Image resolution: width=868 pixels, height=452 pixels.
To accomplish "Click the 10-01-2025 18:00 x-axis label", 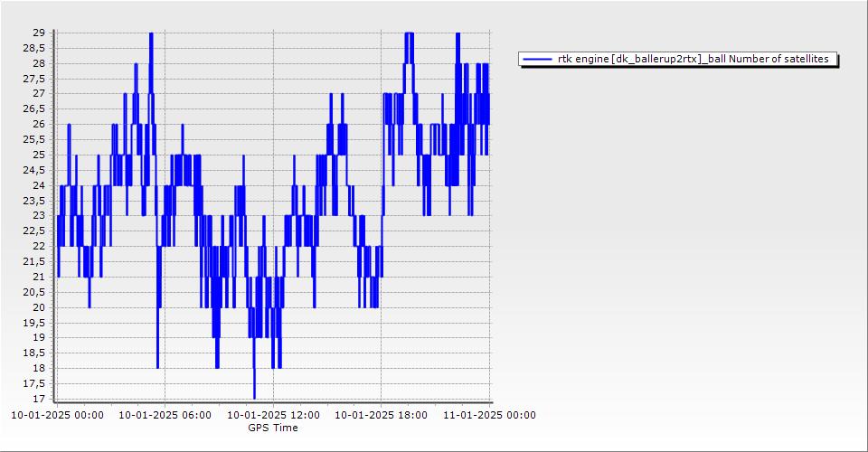I will (381, 416).
